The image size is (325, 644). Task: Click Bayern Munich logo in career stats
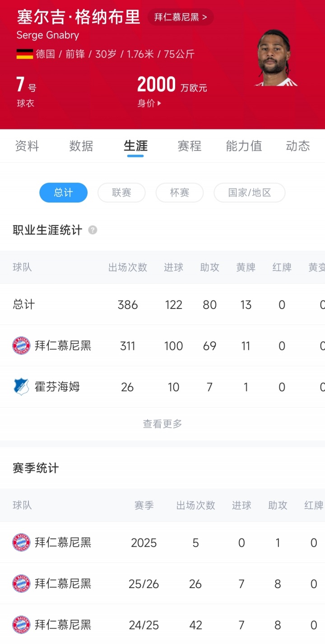point(21,346)
